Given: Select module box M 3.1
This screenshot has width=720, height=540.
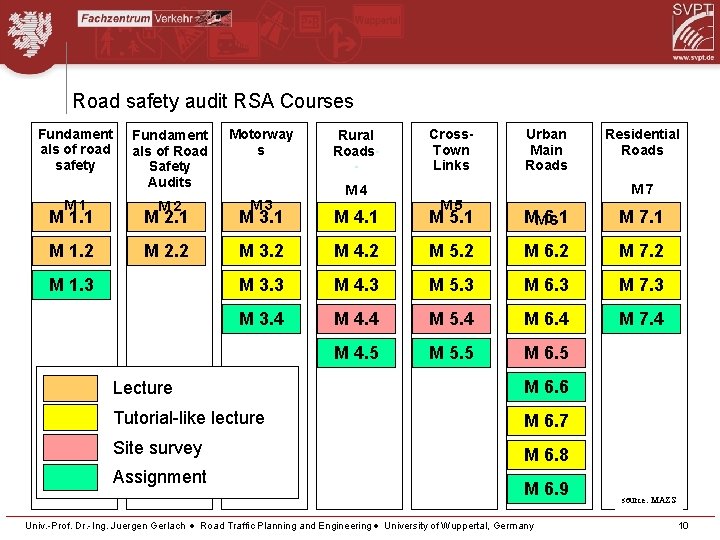Looking at the screenshot, I should pyautogui.click(x=261, y=217).
